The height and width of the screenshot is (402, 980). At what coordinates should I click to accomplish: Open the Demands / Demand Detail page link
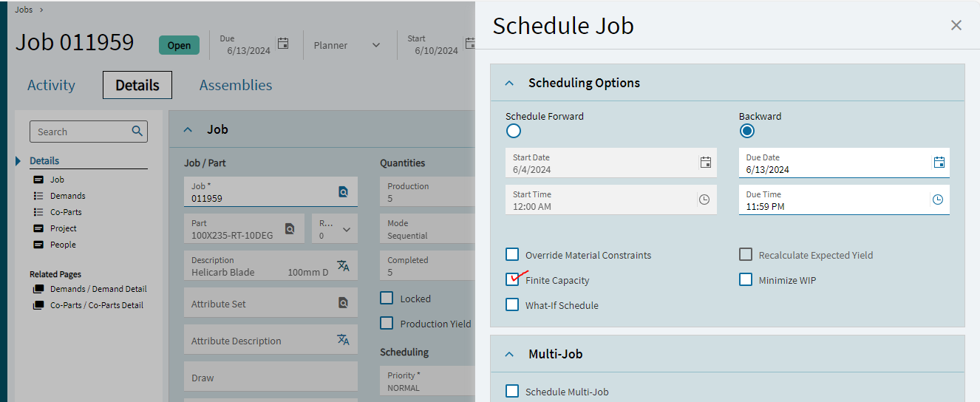98,289
